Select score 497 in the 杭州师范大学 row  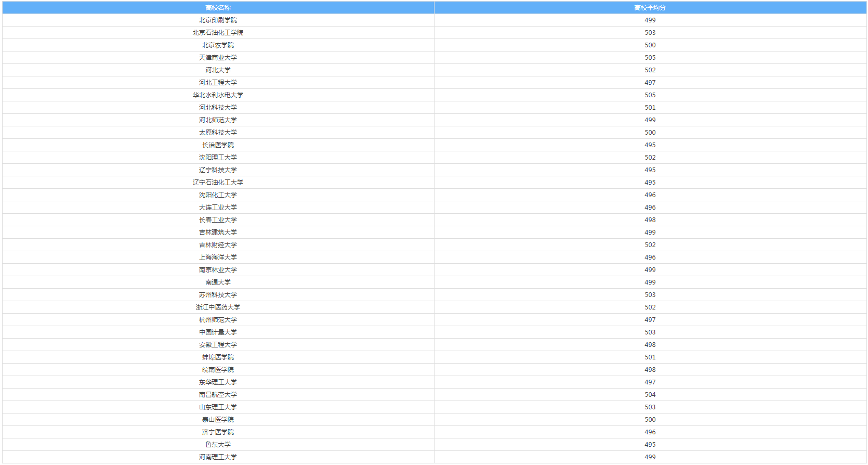coord(650,320)
